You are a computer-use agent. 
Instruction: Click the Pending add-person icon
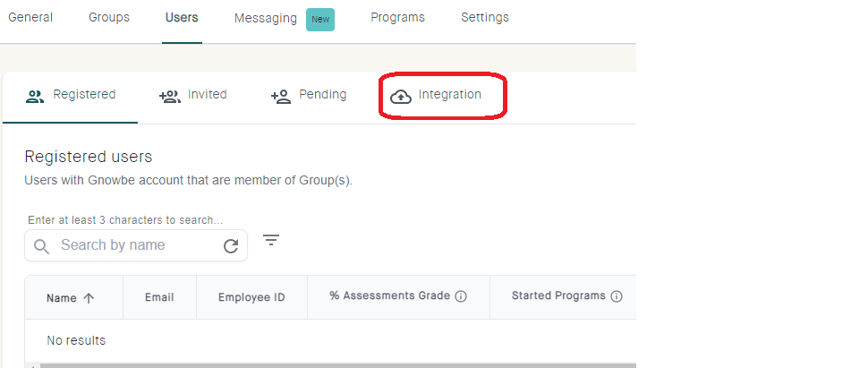click(281, 97)
